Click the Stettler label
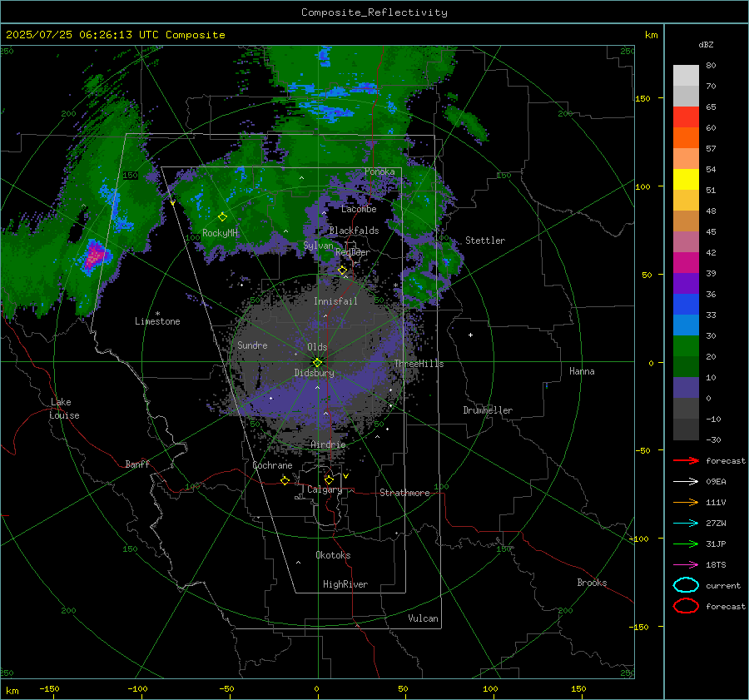Screen dimensions: 749x700 [485, 241]
